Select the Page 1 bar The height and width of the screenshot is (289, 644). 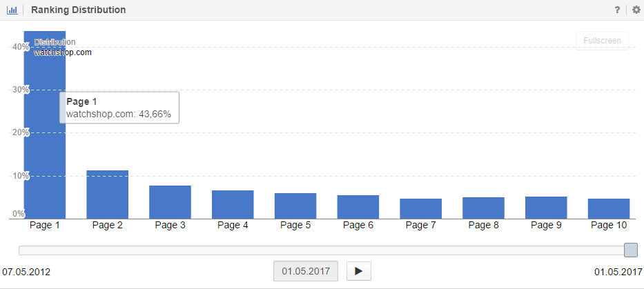pos(45,125)
